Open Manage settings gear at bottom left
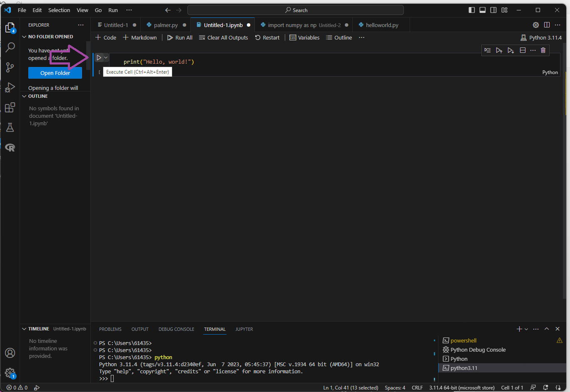Image resolution: width=570 pixels, height=392 pixels. coord(10,373)
